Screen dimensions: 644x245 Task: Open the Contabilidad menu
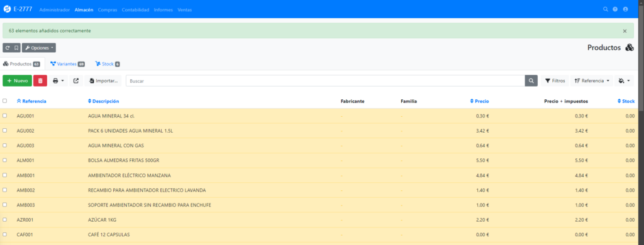[135, 10]
